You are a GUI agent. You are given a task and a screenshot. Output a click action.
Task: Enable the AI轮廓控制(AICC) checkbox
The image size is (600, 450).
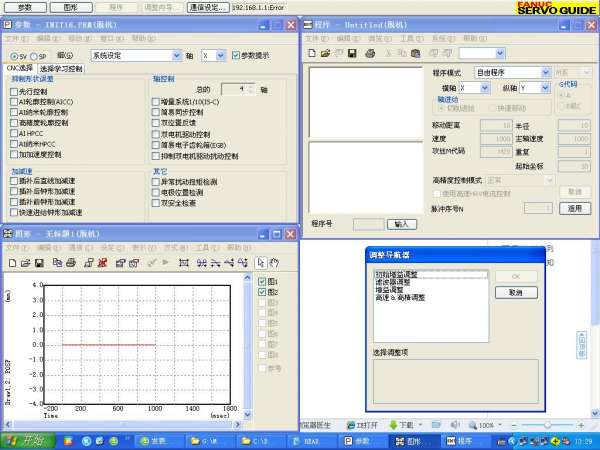click(14, 103)
